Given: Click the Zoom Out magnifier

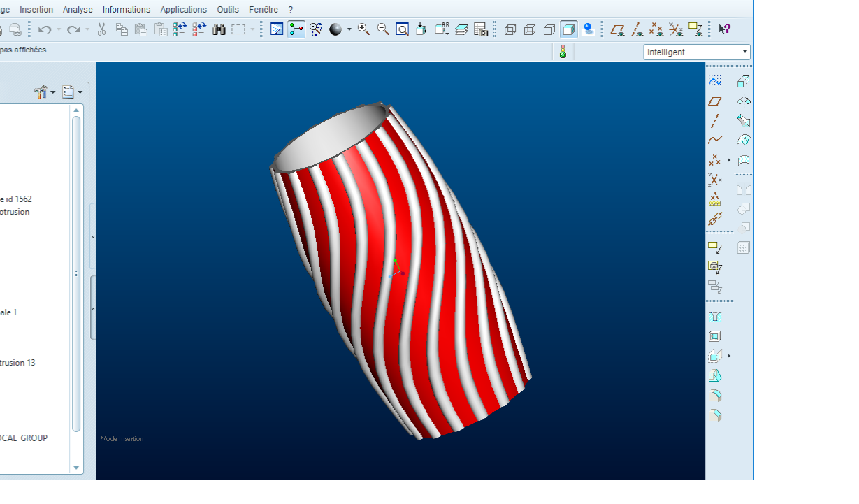Looking at the screenshot, I should point(383,29).
